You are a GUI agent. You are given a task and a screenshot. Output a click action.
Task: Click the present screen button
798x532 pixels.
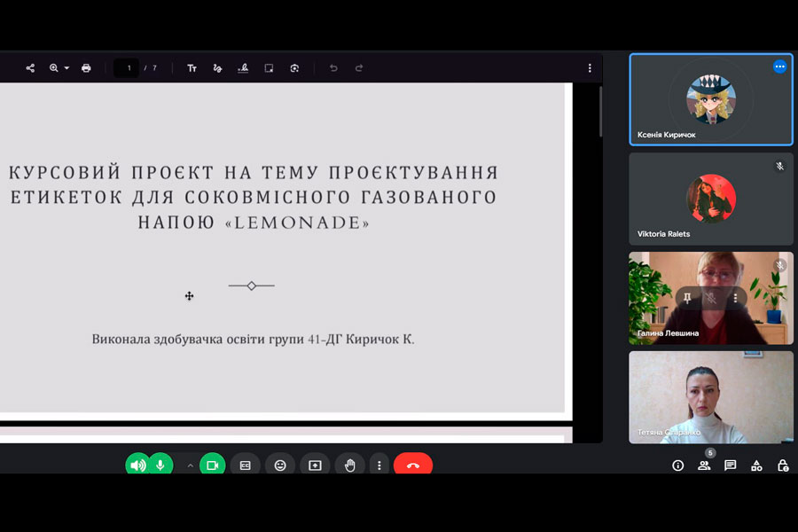point(315,465)
